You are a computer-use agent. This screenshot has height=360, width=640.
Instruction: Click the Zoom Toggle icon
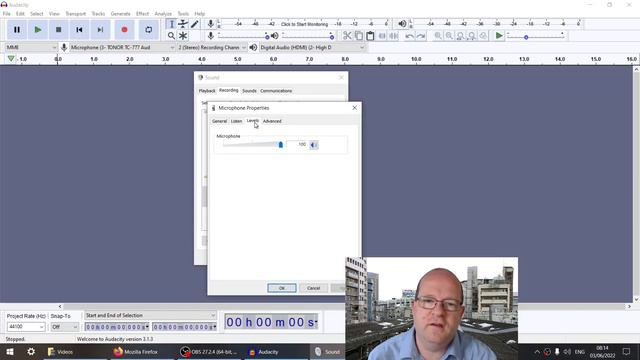coord(483,36)
